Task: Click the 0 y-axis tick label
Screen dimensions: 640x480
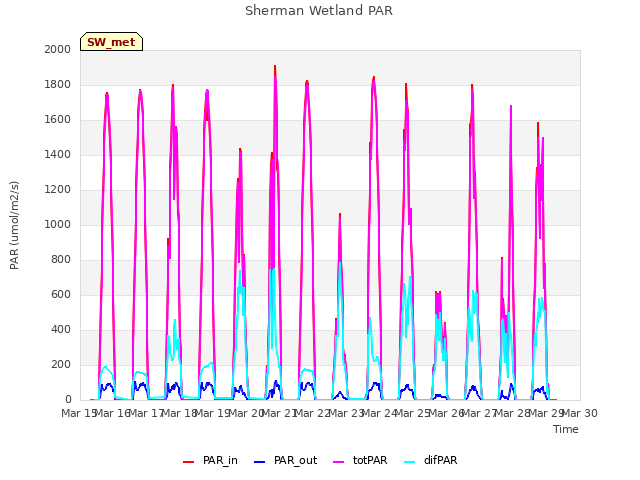Action: point(68,400)
